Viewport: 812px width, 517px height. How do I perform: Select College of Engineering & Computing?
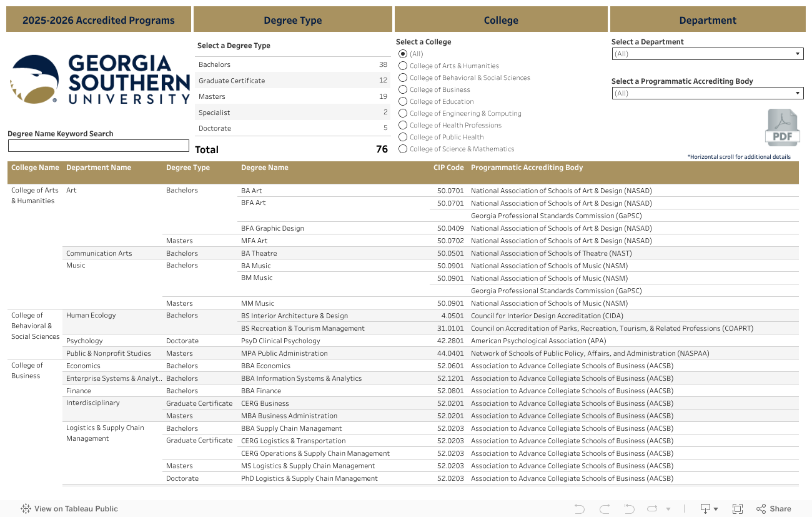pyautogui.click(x=403, y=113)
